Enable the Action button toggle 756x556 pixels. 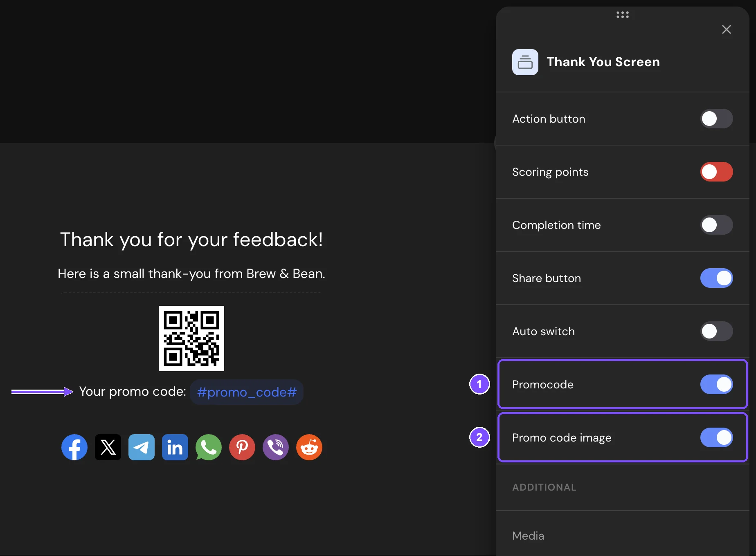click(x=717, y=119)
